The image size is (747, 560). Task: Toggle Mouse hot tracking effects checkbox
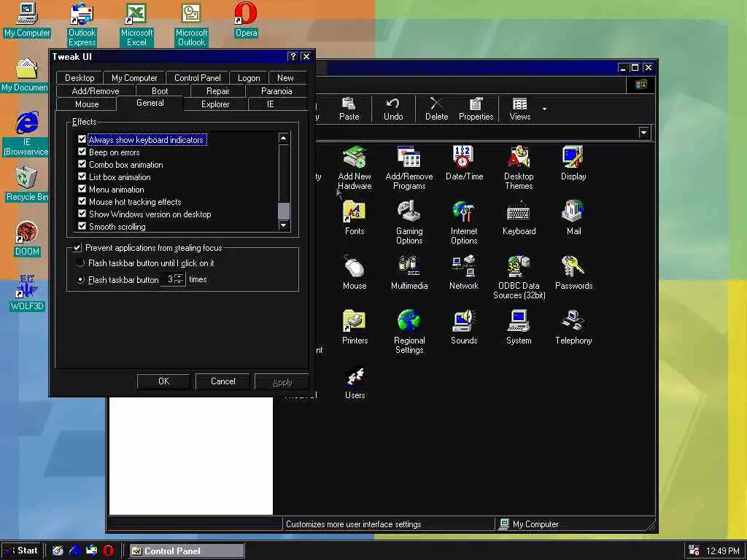82,201
